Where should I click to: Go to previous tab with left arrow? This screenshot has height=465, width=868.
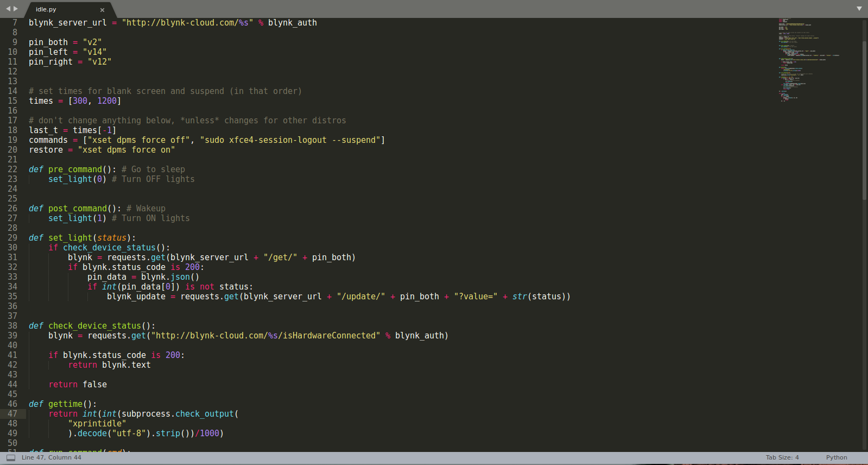point(8,9)
